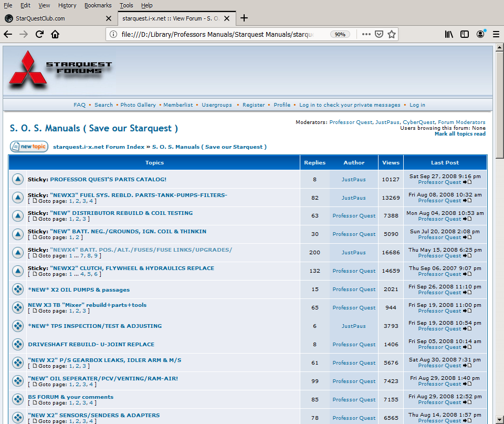Viewport: 504px width, 424px height.
Task: Open the Memberlist link
Action: click(x=178, y=105)
